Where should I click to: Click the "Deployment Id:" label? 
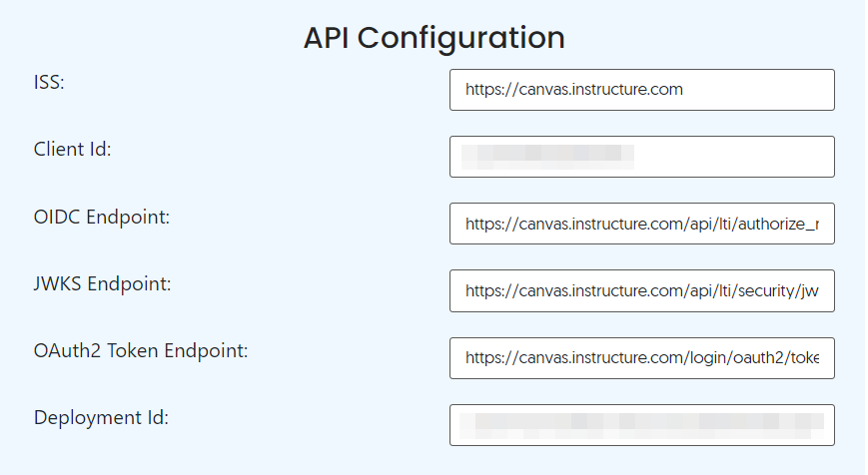point(101,417)
